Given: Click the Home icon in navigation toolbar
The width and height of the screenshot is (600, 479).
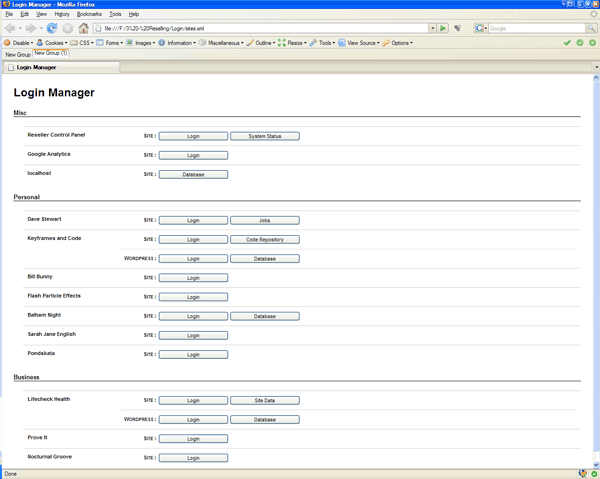Looking at the screenshot, I should (x=84, y=28).
